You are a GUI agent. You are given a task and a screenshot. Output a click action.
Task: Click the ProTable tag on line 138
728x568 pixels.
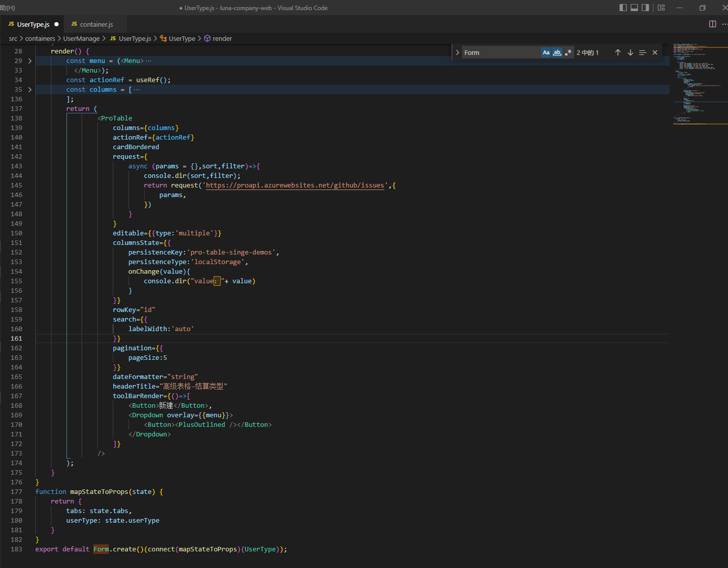coord(116,118)
